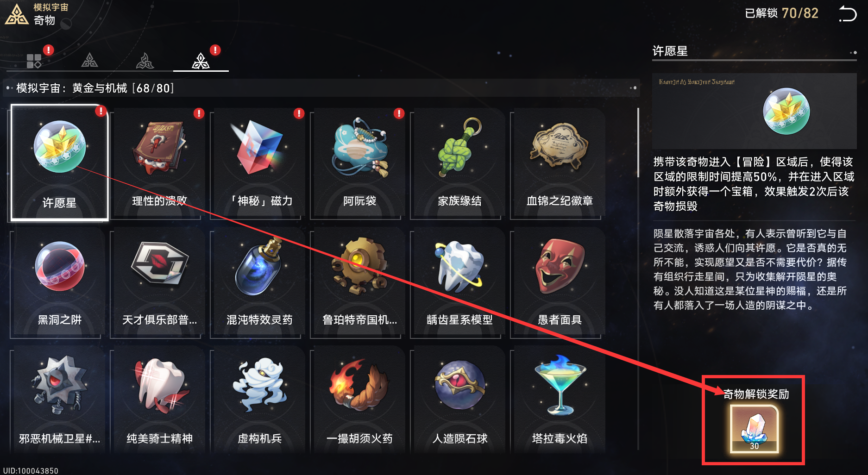Select the 天才俱乐部普 ticket curio
The image size is (868, 475).
coord(159,282)
